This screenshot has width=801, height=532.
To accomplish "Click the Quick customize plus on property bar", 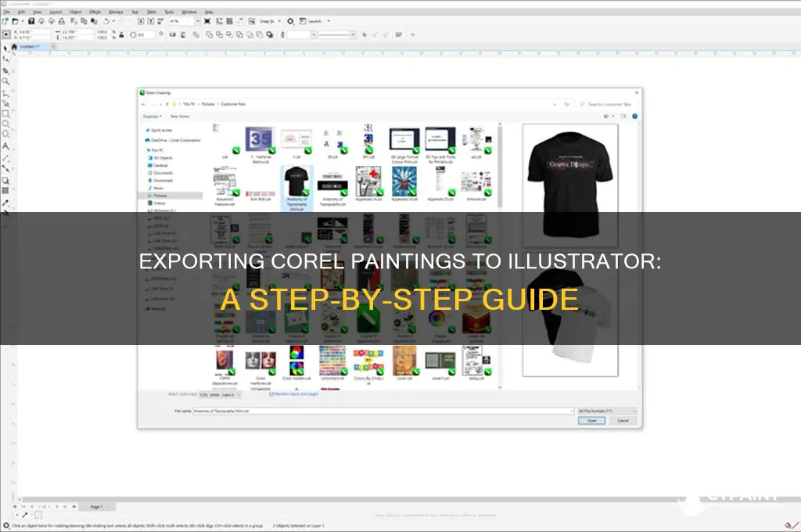I will click(413, 34).
